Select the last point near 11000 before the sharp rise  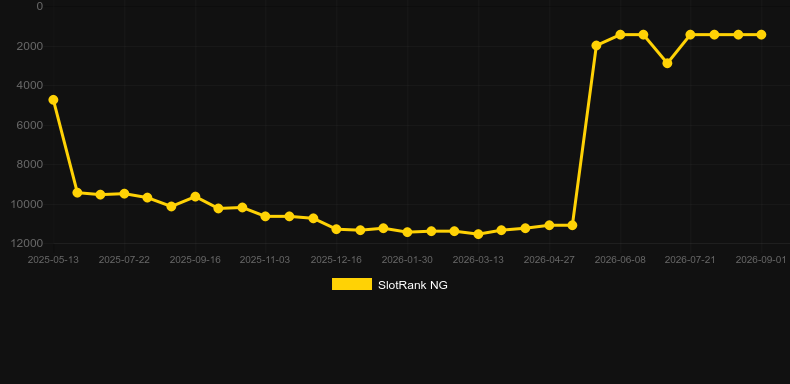572,225
